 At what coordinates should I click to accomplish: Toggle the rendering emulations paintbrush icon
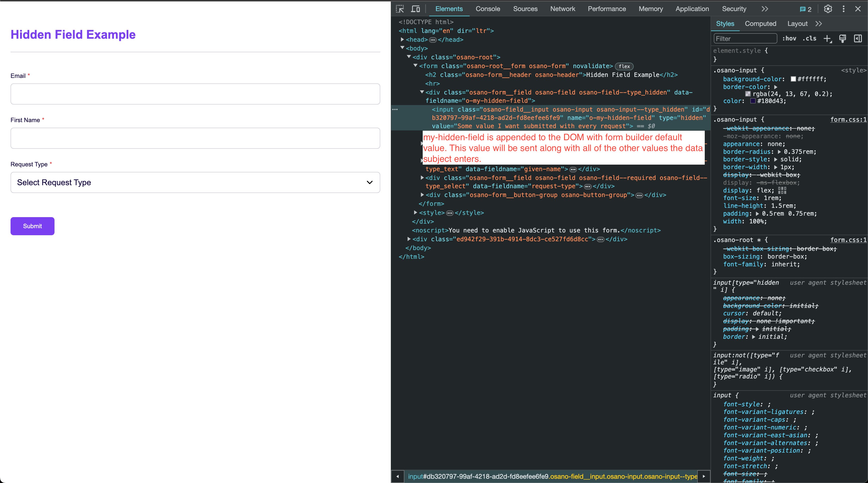(x=843, y=39)
